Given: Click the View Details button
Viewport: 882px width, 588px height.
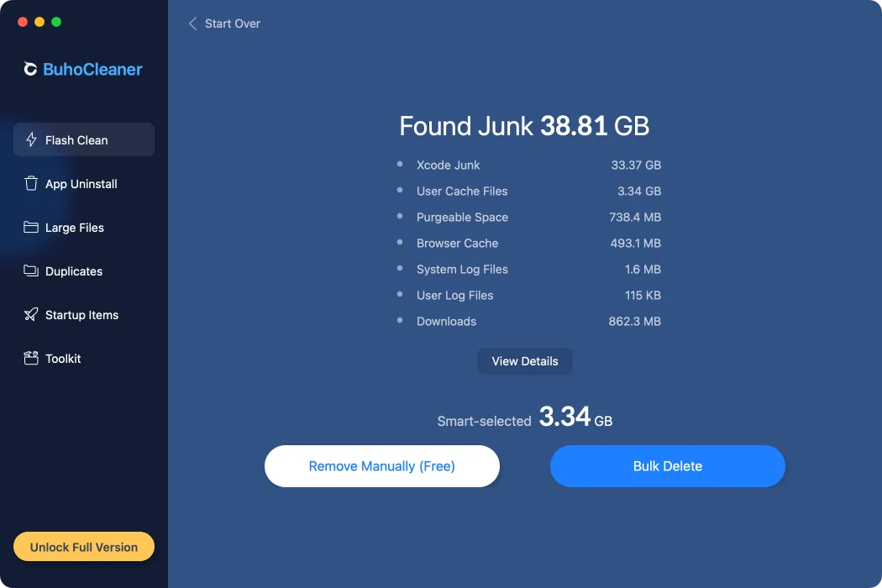Looking at the screenshot, I should (525, 361).
